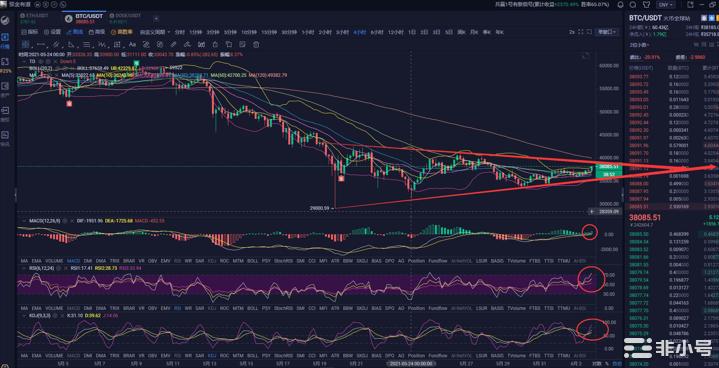The image size is (719, 368).
Task: Select TTMU in the row under the KDJ panel
Action: [x=564, y=356]
